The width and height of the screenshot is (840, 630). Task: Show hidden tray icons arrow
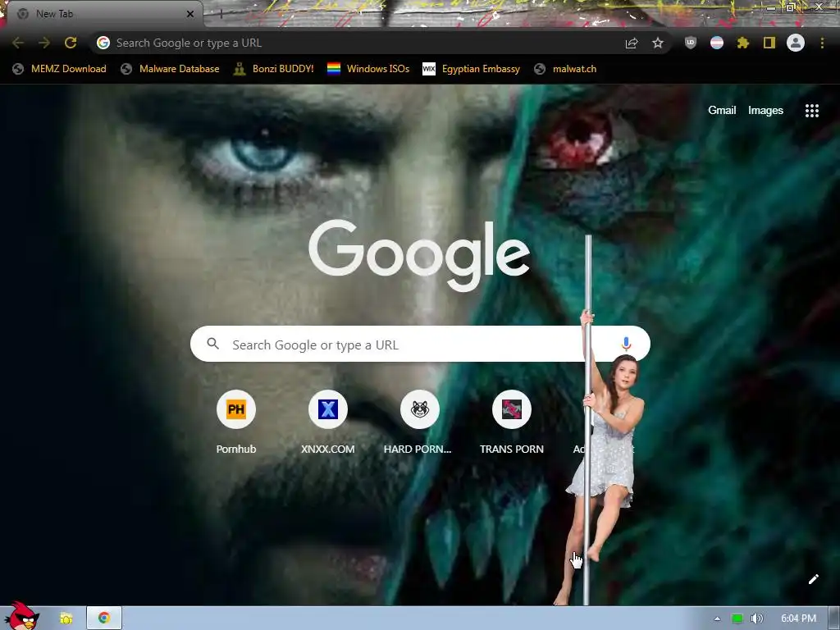[x=717, y=619]
